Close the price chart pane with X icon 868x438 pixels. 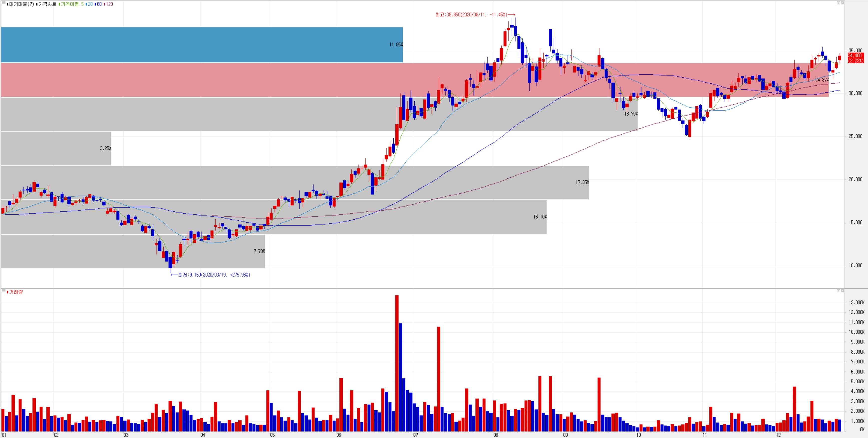coord(842,3)
